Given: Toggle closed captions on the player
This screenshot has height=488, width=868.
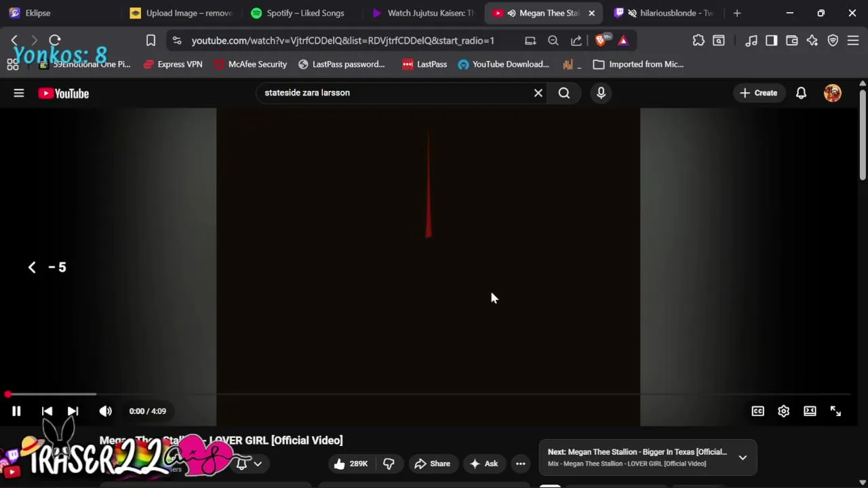Looking at the screenshot, I should click(x=757, y=411).
